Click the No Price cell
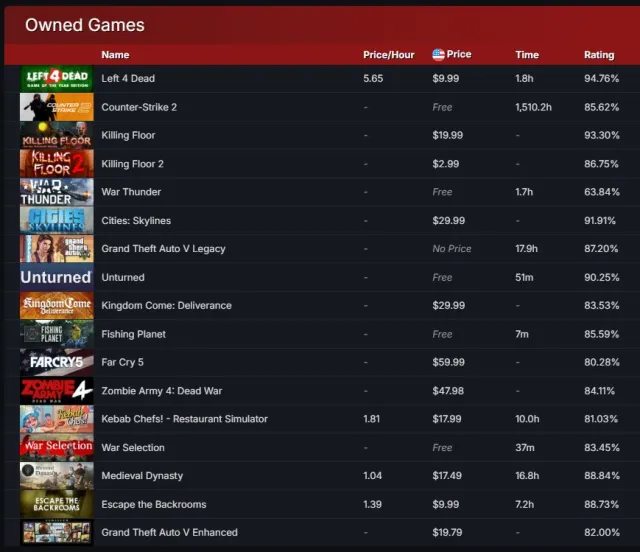Image resolution: width=640 pixels, height=552 pixels. (x=451, y=249)
